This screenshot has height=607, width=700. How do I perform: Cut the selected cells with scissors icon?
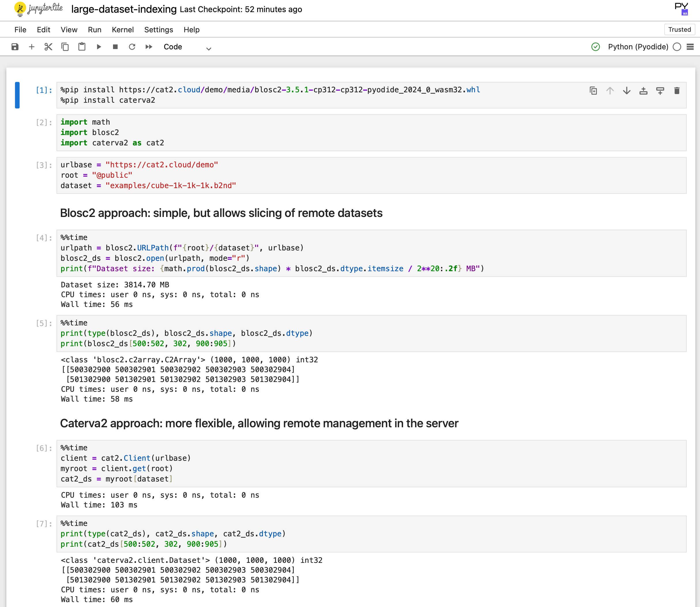pos(48,47)
